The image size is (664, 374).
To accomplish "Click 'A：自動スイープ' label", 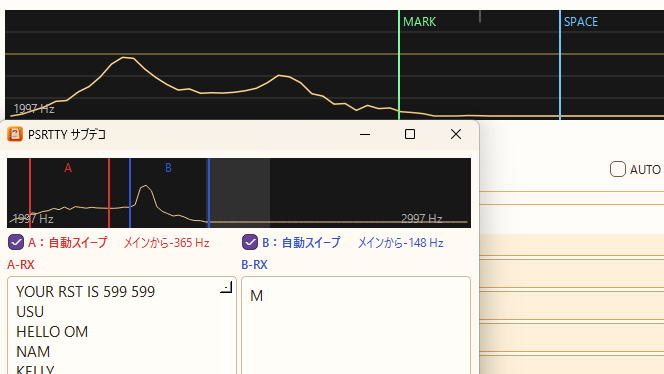I will click(x=68, y=243).
